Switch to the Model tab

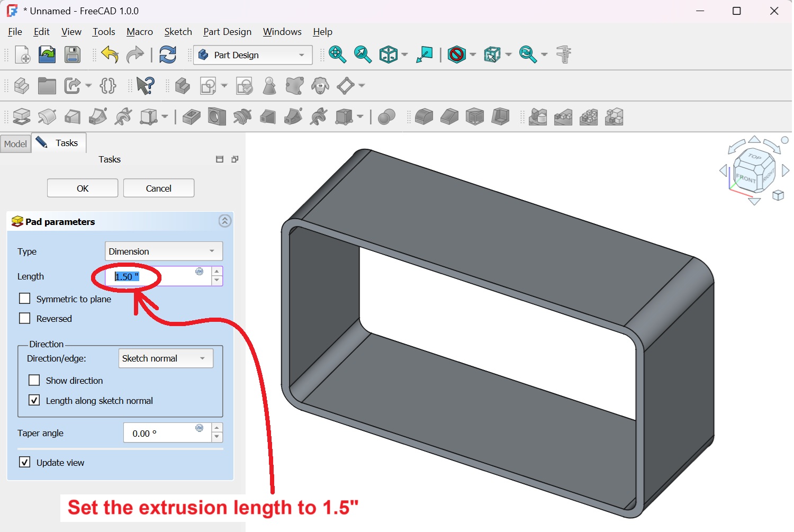coord(15,144)
